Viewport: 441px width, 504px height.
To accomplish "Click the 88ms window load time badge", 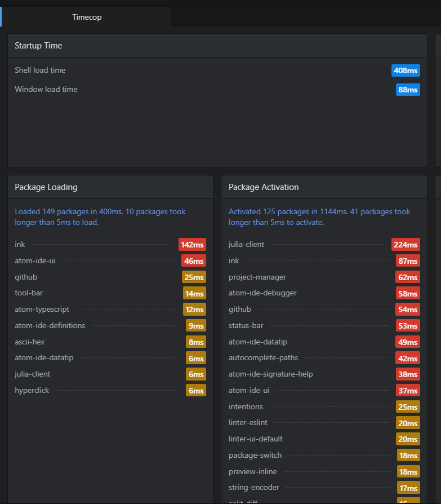I will 408,90.
